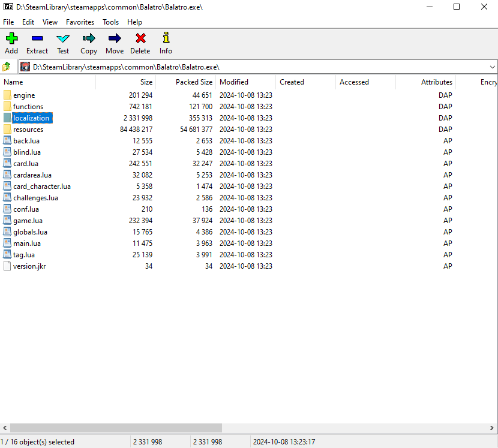Sort by Created column header
This screenshot has width=498, height=448.
(305, 82)
